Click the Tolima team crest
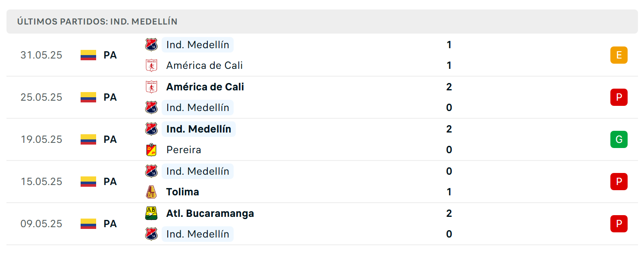644x253 pixels. click(x=151, y=192)
